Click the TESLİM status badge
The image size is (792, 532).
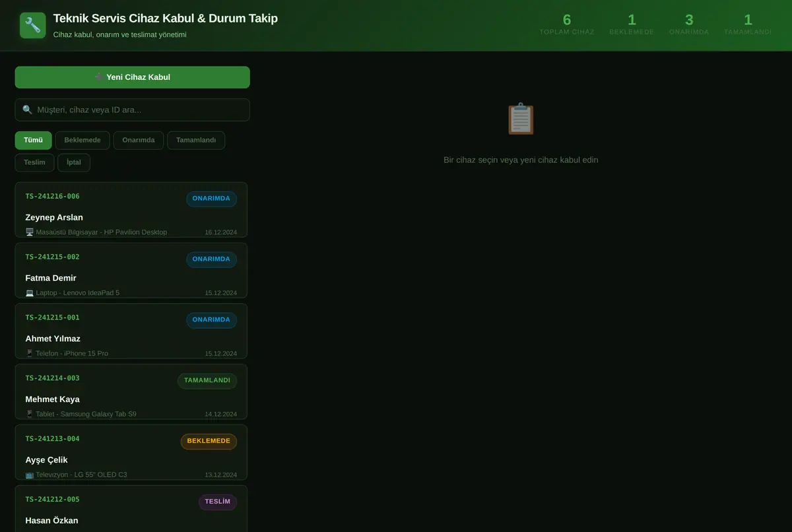click(x=217, y=502)
